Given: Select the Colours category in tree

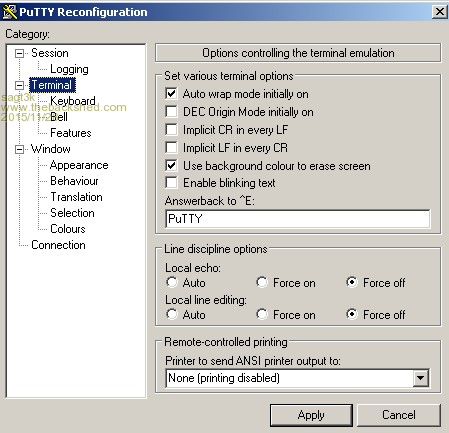Looking at the screenshot, I should [x=68, y=229].
